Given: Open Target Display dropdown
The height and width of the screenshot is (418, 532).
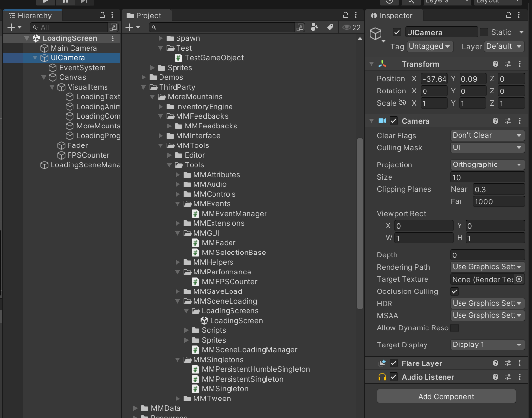Looking at the screenshot, I should coord(487,345).
